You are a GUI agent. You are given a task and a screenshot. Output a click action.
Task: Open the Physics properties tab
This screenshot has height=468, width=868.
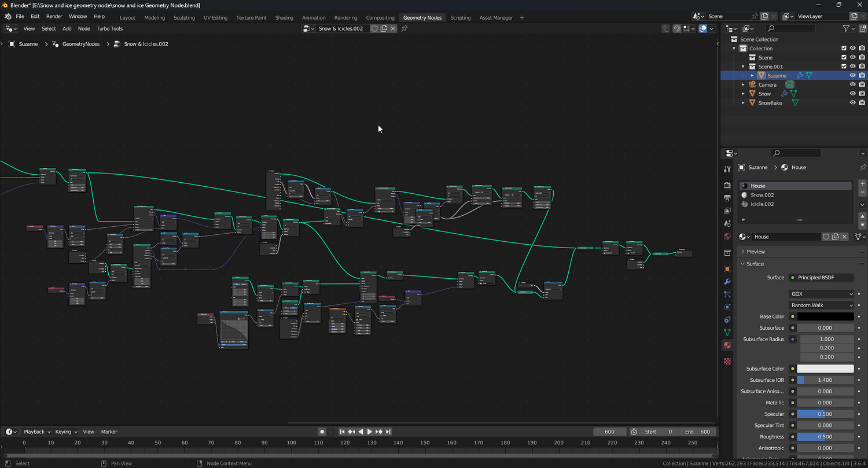[x=727, y=307]
